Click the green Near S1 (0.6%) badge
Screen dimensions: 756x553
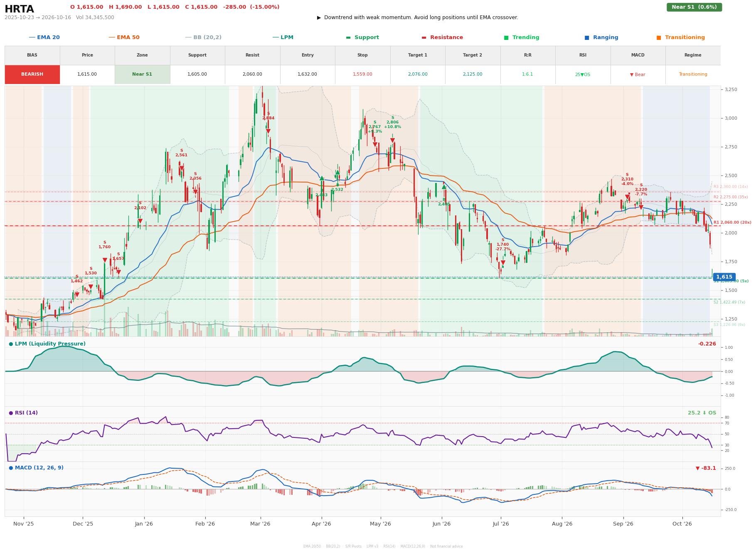point(694,7)
